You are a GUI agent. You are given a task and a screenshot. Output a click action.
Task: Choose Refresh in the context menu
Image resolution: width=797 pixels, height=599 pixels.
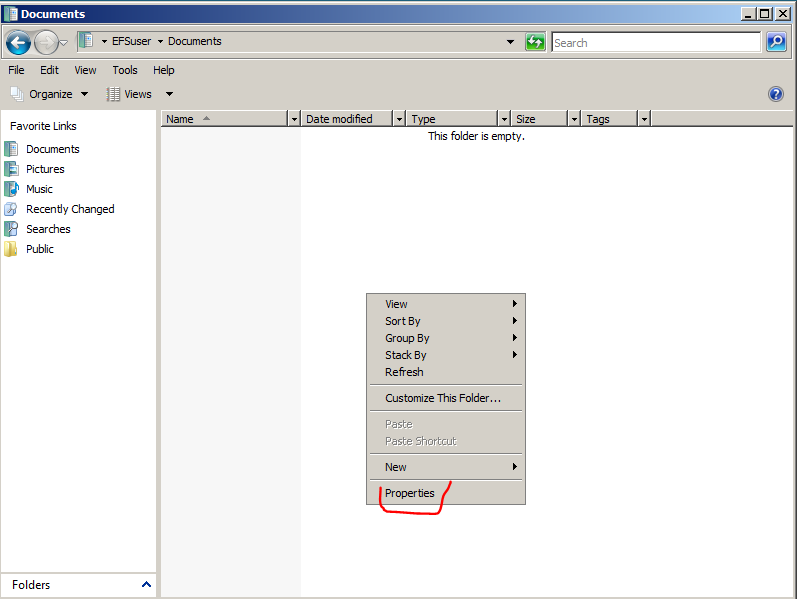click(x=446, y=372)
